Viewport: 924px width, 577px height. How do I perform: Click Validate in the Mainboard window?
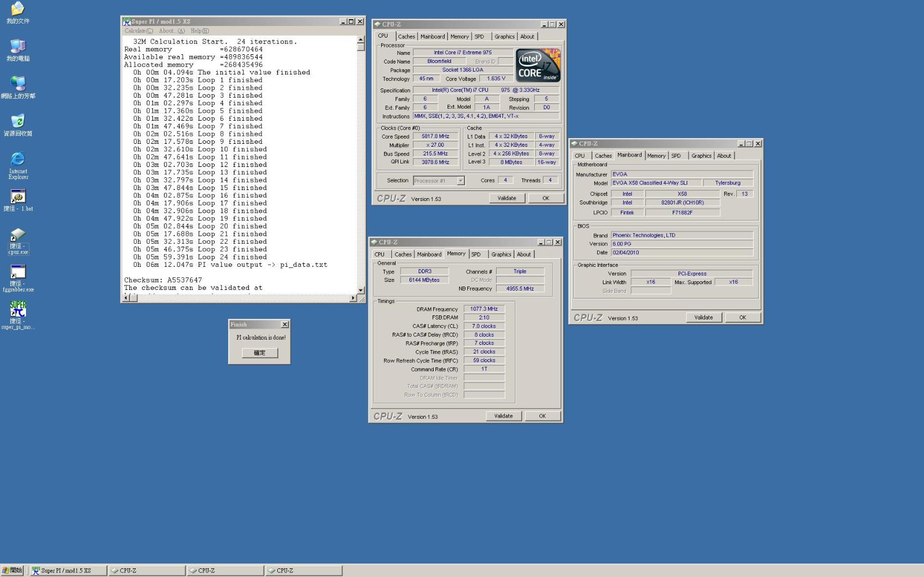[x=703, y=317]
